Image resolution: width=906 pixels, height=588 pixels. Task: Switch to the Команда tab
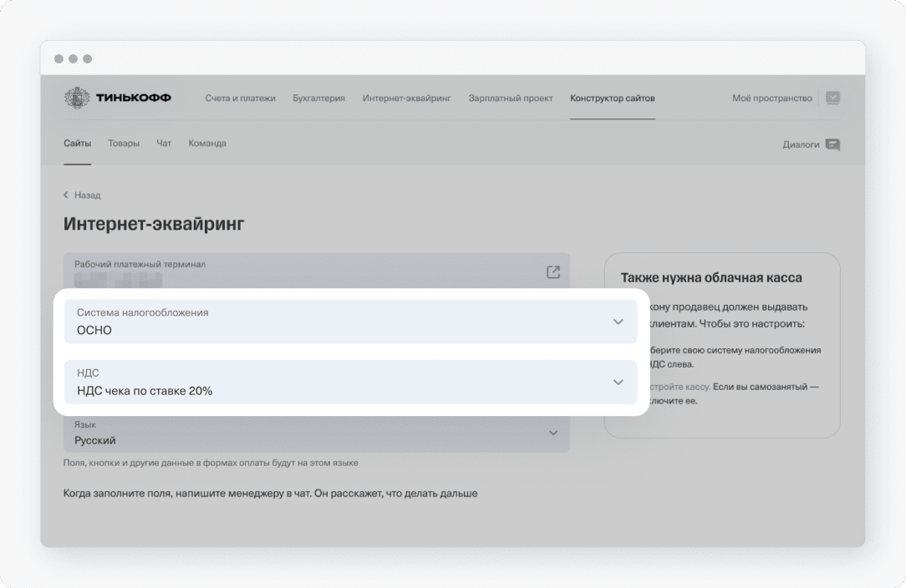pyautogui.click(x=206, y=144)
